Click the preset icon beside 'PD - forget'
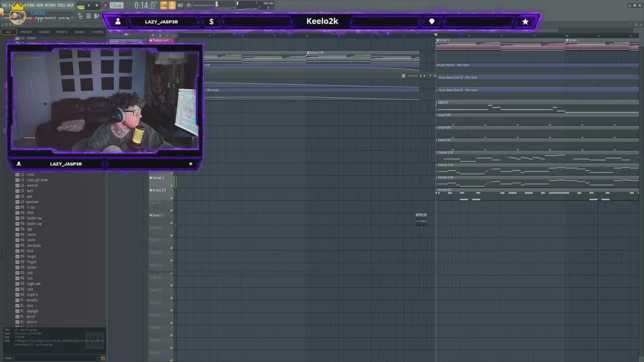 pyautogui.click(x=17, y=256)
